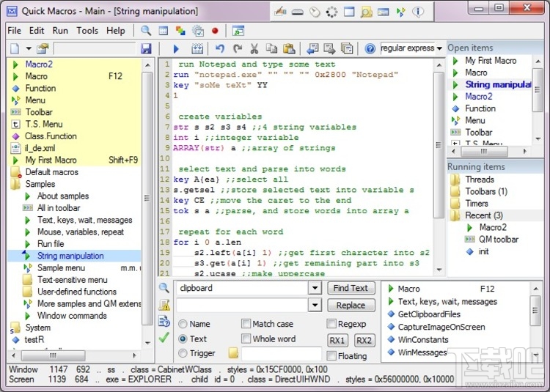Click the window icon in the QM floating toolbar

coord(349,12)
